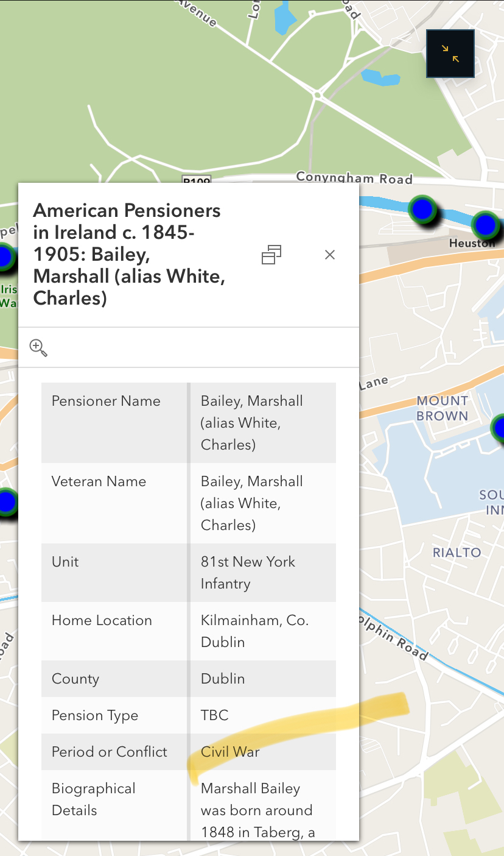Image resolution: width=504 pixels, height=856 pixels.
Task: Select the blue marker above Heuston label
Action: 485,225
